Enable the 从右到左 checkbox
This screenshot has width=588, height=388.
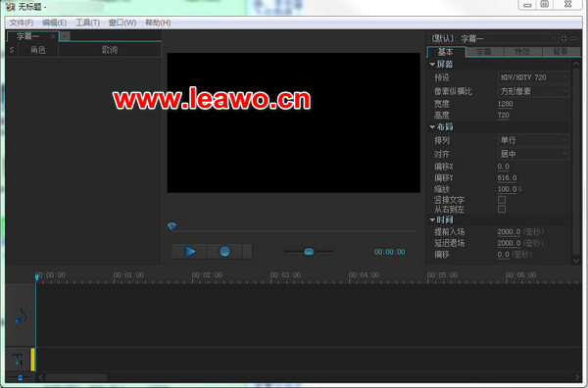[x=502, y=209]
